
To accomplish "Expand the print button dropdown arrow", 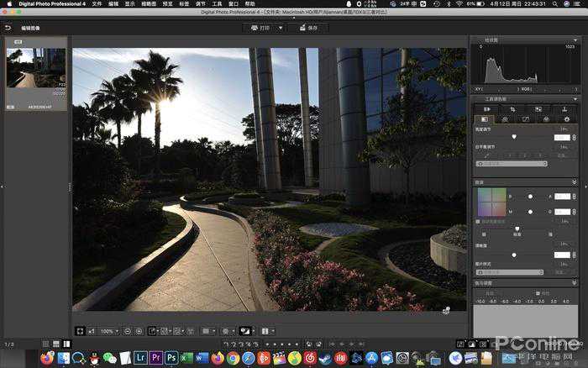I will [281, 28].
